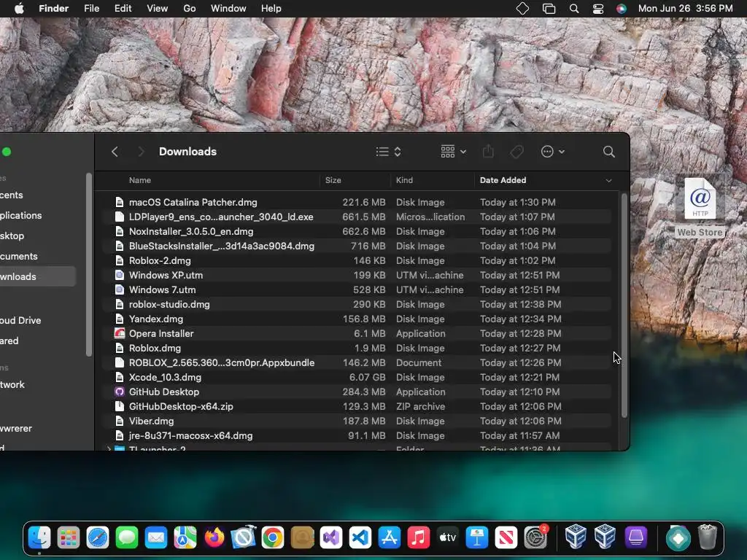Launch Visual Studio Code from Dock
The image size is (747, 560).
360,537
